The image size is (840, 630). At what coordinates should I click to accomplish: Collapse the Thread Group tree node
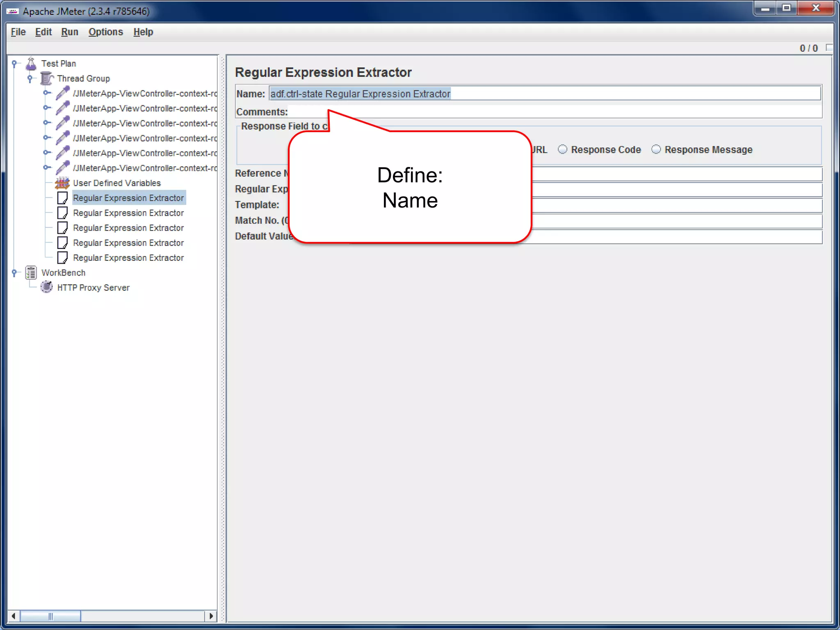tap(30, 78)
